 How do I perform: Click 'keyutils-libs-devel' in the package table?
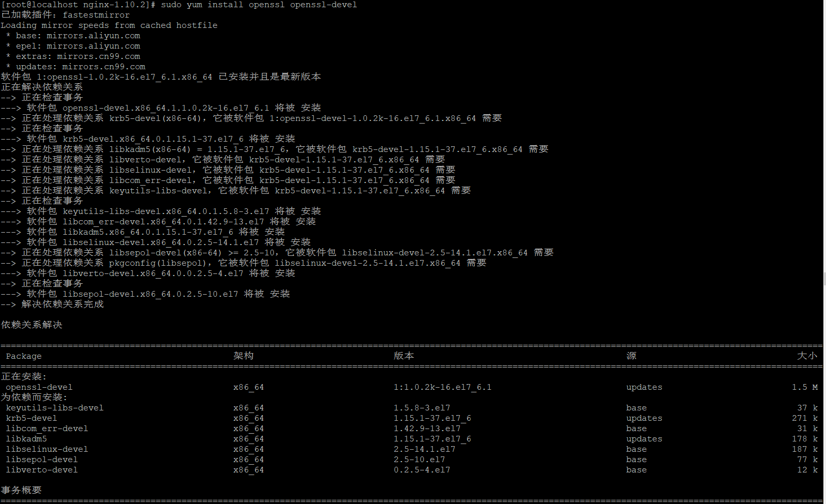(55, 408)
